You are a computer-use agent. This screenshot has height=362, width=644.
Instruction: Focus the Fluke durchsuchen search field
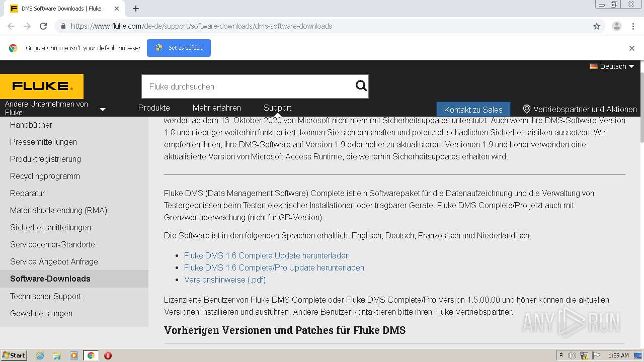pyautogui.click(x=249, y=86)
